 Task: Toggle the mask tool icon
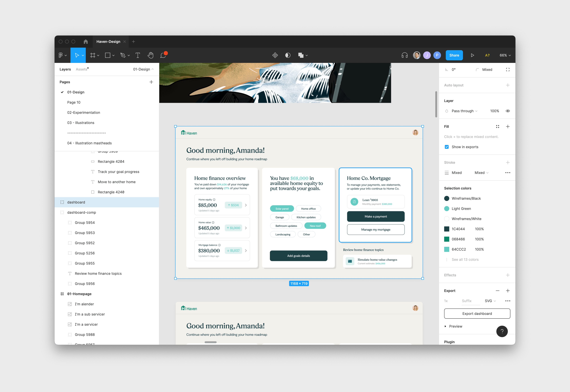[288, 55]
